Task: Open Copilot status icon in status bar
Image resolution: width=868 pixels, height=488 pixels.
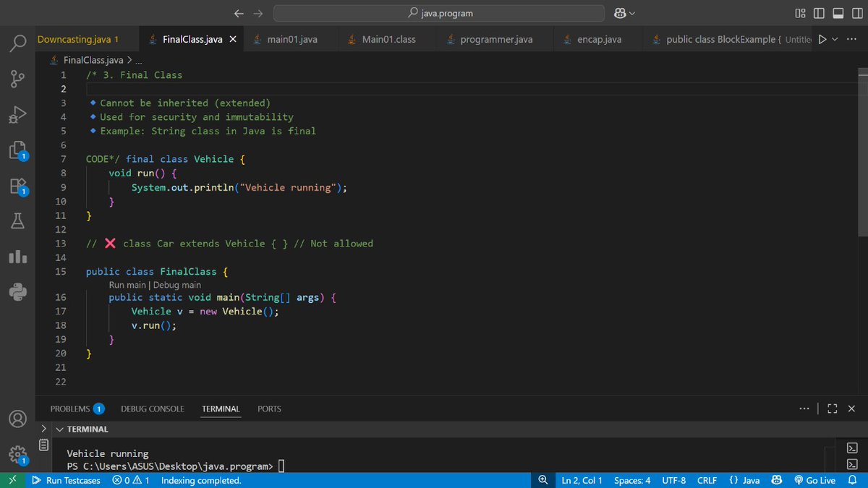Action: (x=777, y=480)
